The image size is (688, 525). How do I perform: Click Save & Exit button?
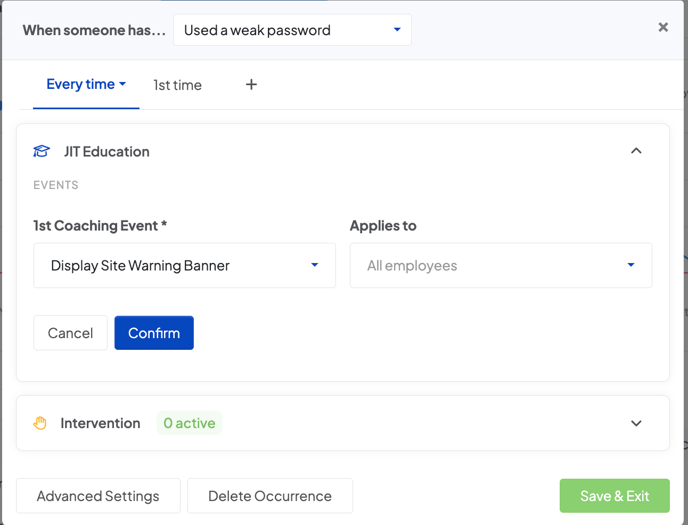click(614, 496)
